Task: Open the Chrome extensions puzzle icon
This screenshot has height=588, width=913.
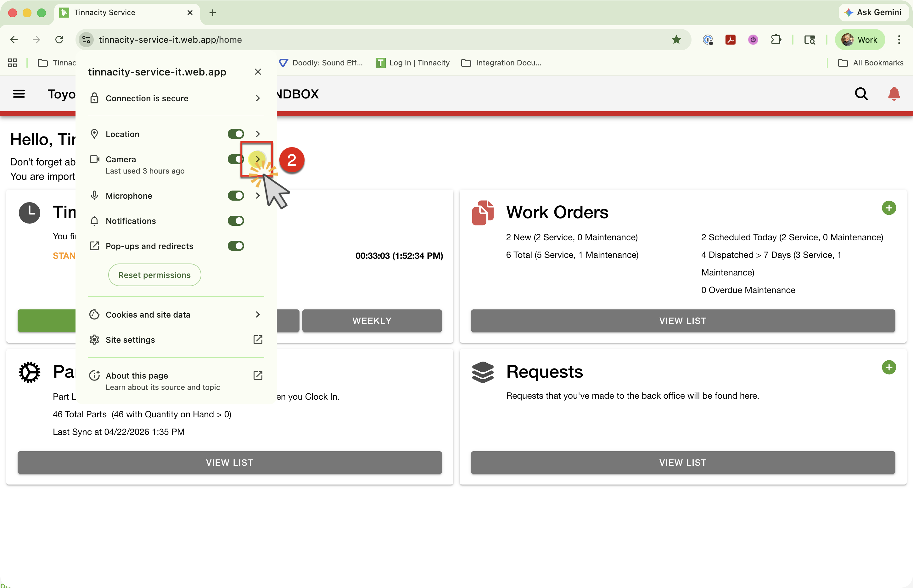Action: click(776, 40)
